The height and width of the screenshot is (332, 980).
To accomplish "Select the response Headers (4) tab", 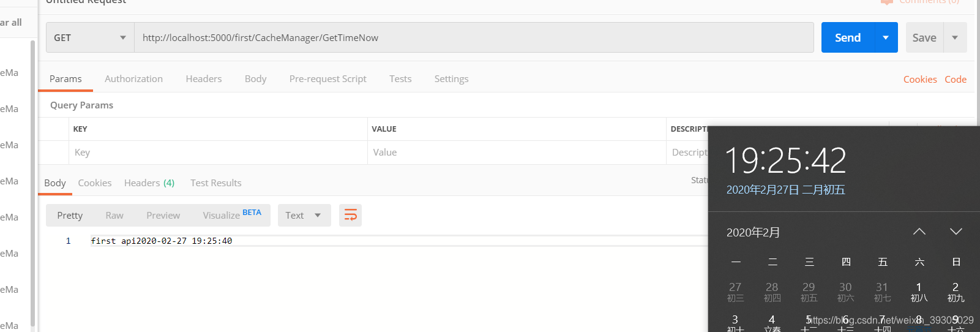I will (x=149, y=183).
